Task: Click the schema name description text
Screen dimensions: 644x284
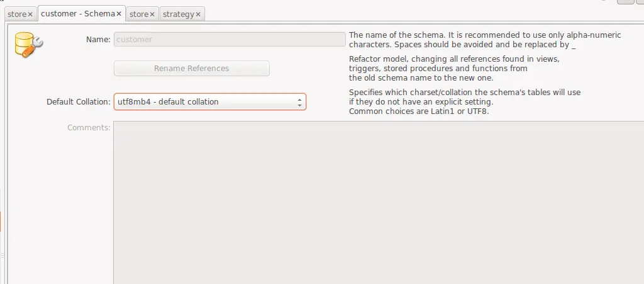Action: 484,40
